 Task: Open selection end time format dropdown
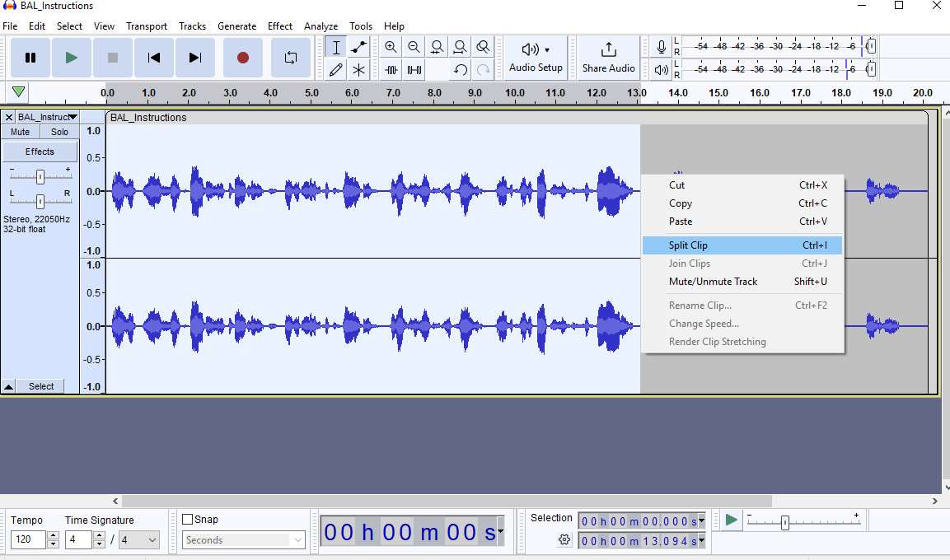point(702,540)
